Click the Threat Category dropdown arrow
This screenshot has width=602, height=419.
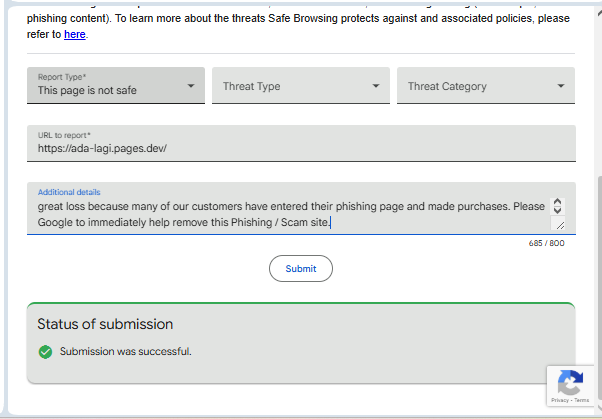pos(561,86)
